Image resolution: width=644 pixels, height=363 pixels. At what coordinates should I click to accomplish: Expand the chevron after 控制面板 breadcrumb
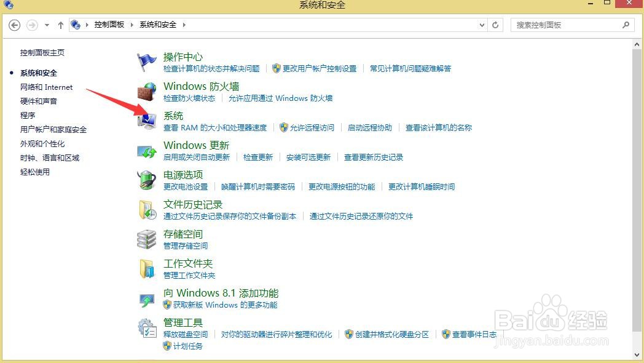click(x=132, y=25)
